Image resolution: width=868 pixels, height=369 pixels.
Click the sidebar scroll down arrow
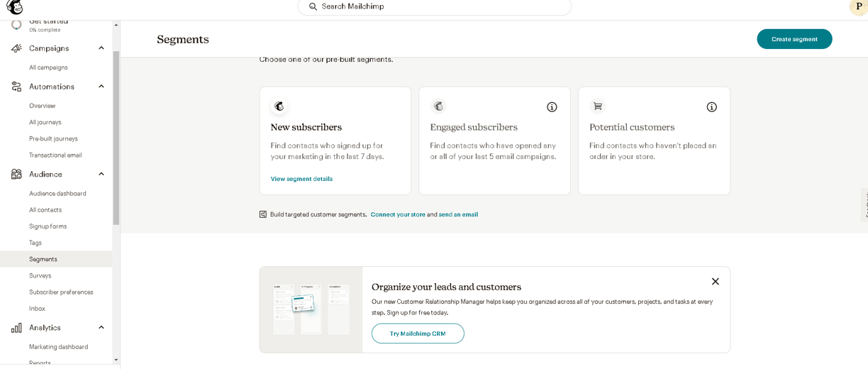point(116,360)
